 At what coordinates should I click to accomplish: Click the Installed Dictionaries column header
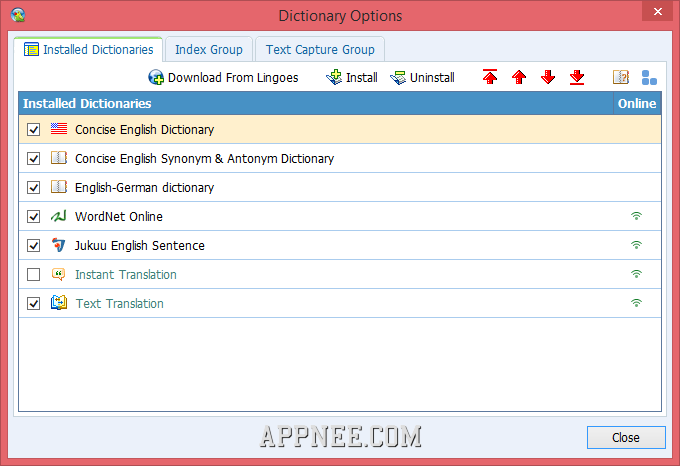316,103
